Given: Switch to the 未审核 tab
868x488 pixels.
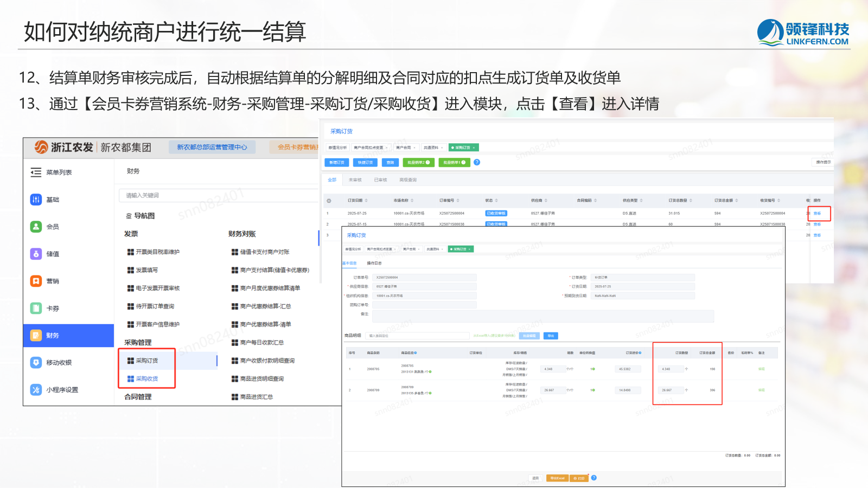Looking at the screenshot, I should point(355,180).
